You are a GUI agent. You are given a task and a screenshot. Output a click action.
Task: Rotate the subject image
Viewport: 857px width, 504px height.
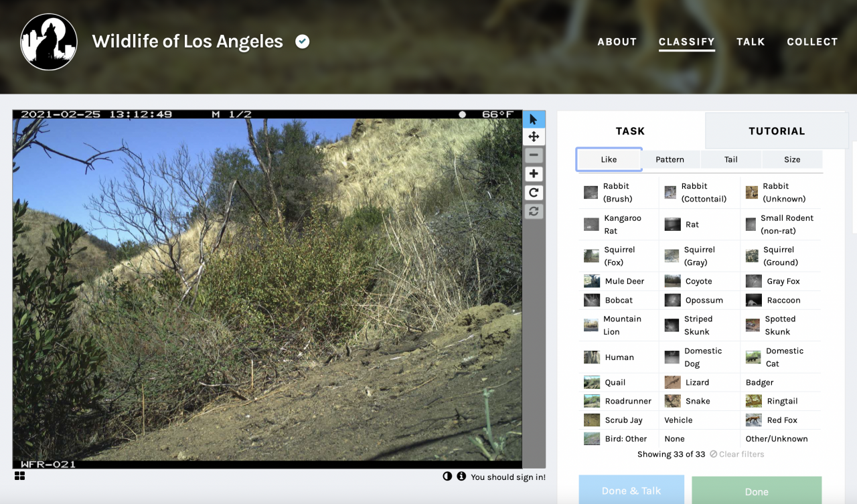click(x=534, y=193)
